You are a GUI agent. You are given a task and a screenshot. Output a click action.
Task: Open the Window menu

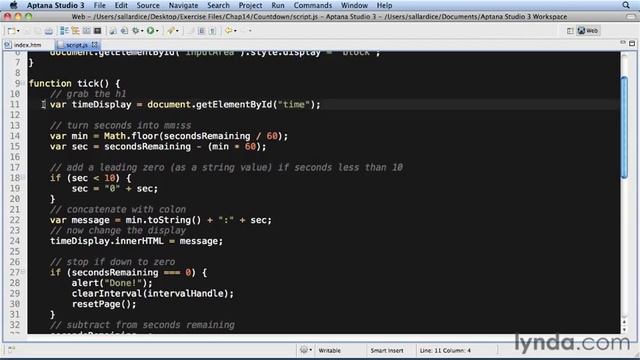pos(354,5)
